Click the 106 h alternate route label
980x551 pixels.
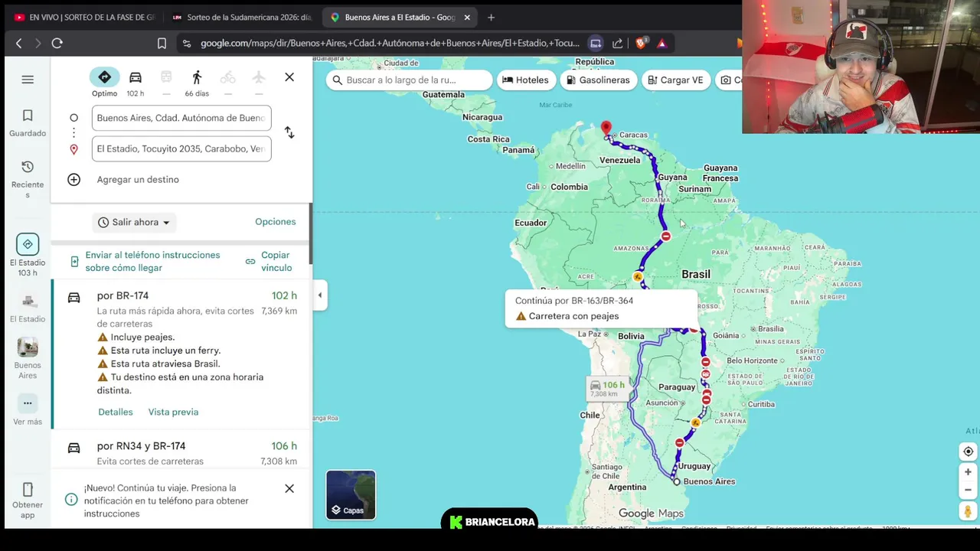[607, 389]
